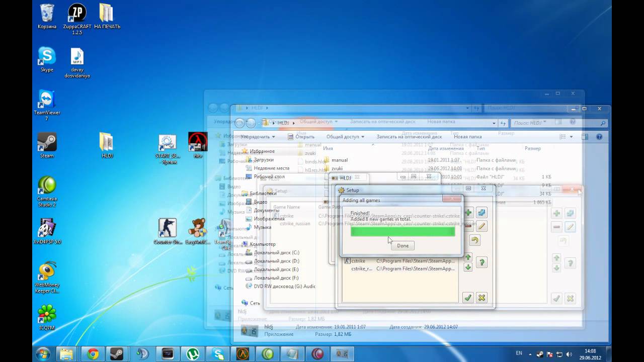
Task: Change the view with the Explorer view icon
Action: point(563,137)
